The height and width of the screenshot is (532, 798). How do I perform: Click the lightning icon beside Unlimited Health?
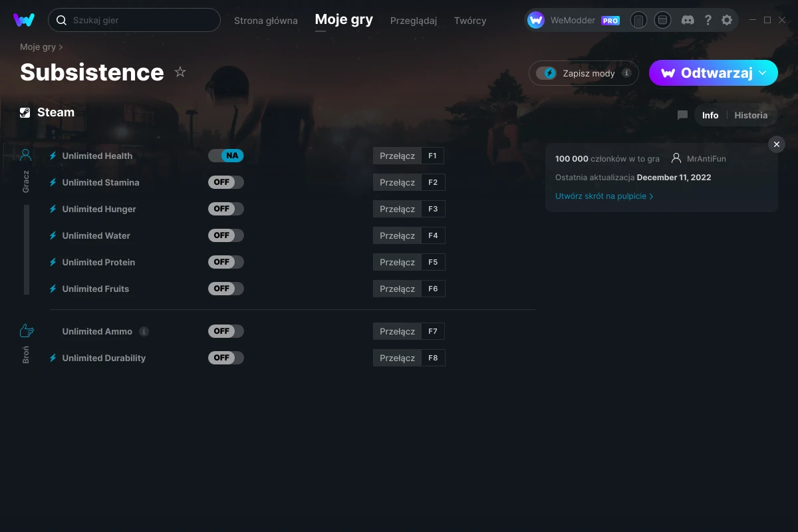(53, 156)
